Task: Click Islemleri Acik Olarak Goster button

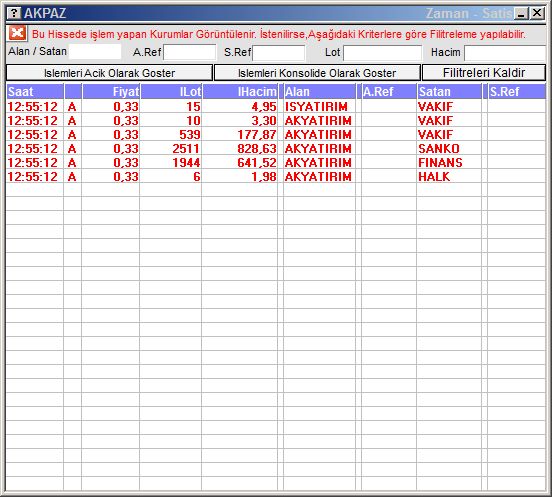Action: pyautogui.click(x=109, y=73)
